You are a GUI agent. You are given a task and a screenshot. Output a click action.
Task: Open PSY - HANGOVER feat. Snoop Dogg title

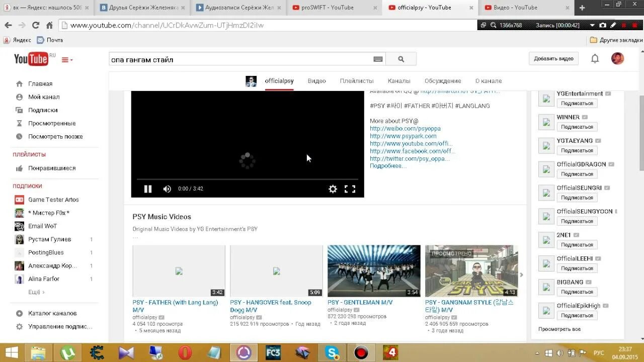(271, 306)
